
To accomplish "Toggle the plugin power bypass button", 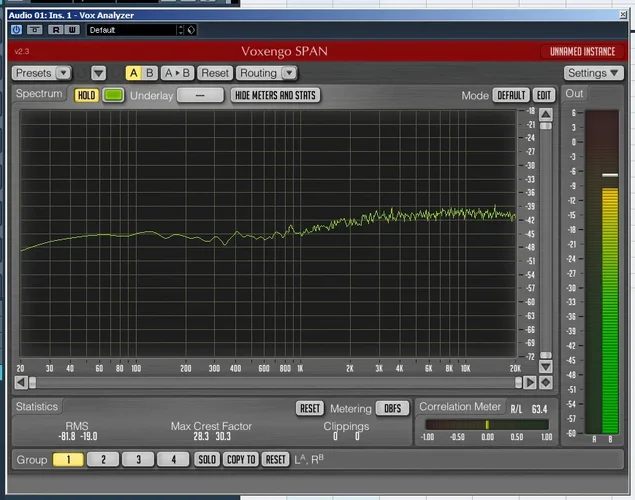I will (17, 30).
